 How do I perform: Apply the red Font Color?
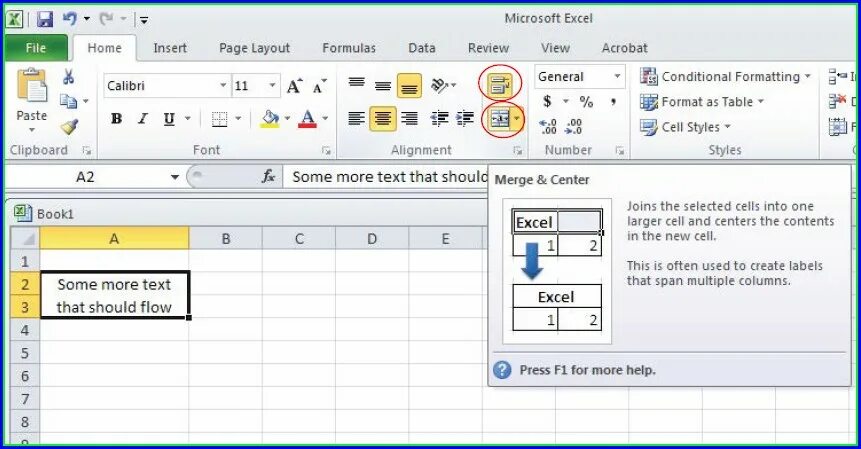tap(308, 119)
